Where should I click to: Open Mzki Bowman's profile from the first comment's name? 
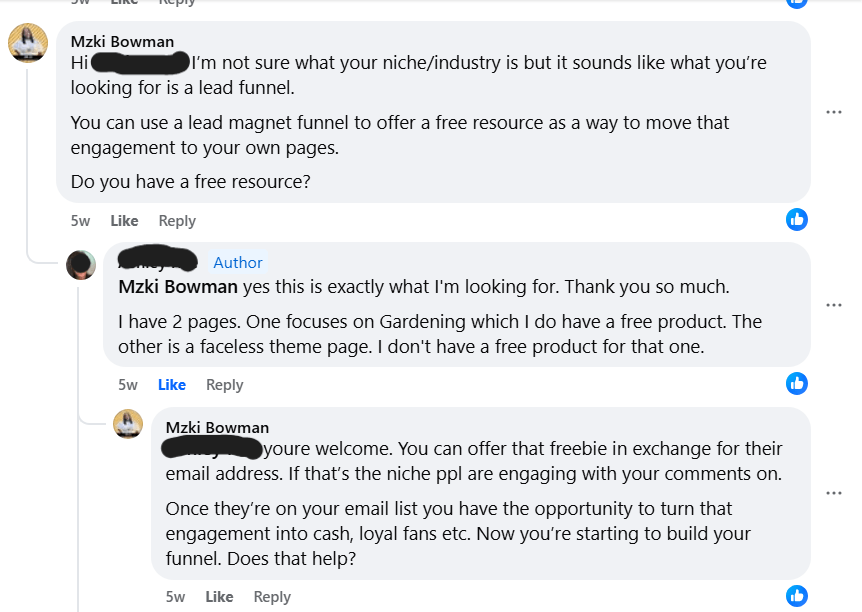[x=122, y=42]
